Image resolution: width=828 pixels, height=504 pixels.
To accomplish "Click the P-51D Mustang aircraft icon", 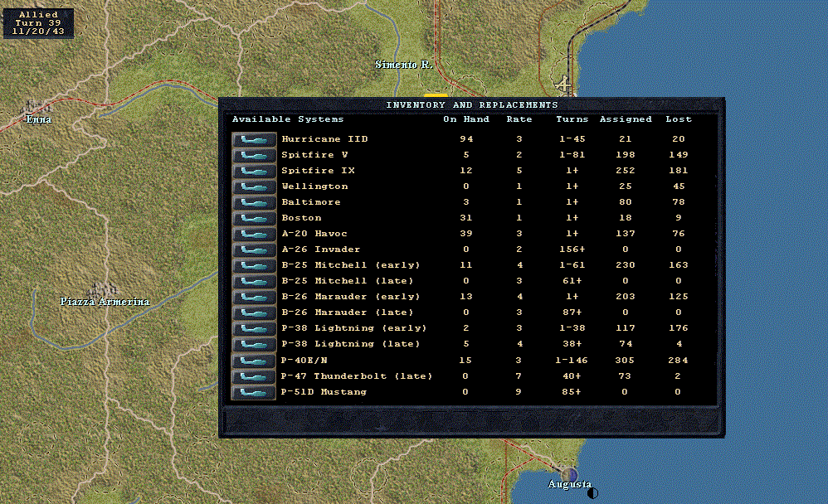I will click(254, 392).
